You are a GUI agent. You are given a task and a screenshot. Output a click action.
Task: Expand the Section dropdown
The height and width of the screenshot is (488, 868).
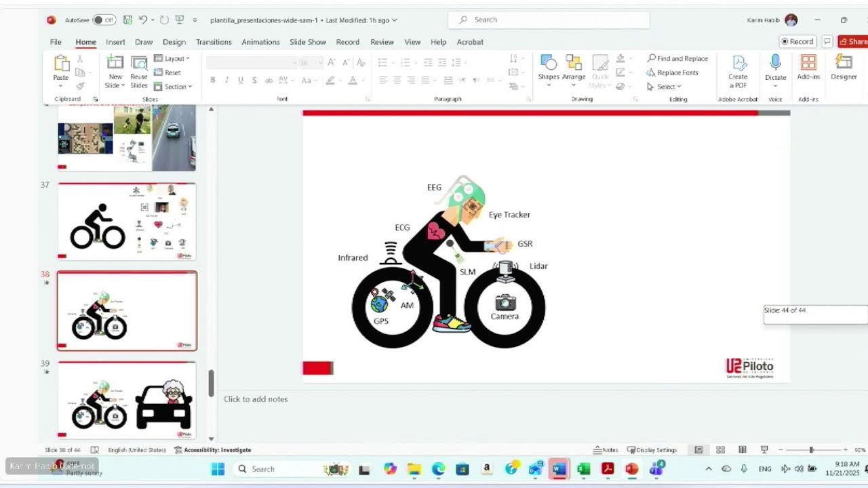point(173,87)
